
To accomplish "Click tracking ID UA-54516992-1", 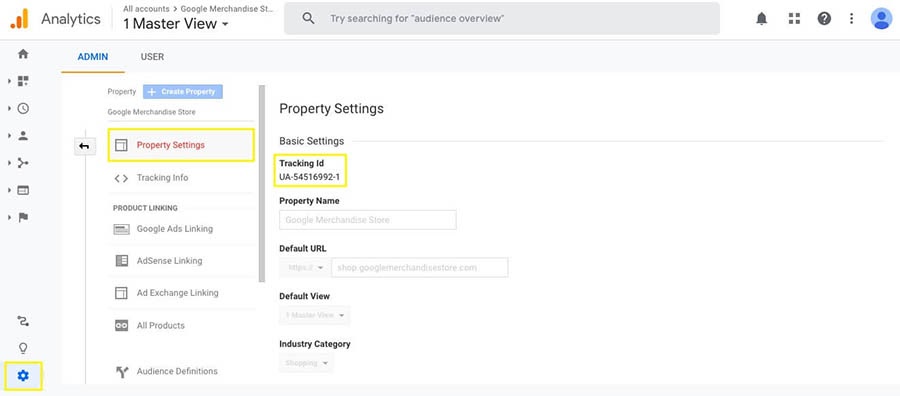I will click(309, 177).
